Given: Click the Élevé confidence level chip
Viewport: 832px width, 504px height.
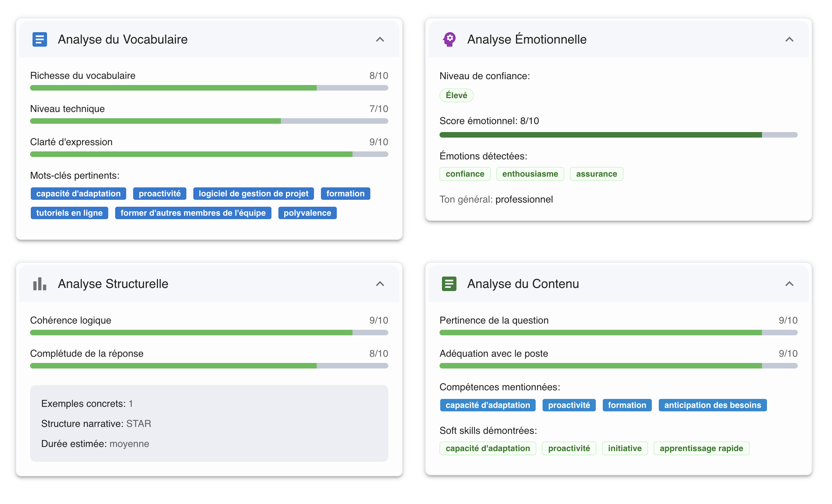Looking at the screenshot, I should (456, 95).
